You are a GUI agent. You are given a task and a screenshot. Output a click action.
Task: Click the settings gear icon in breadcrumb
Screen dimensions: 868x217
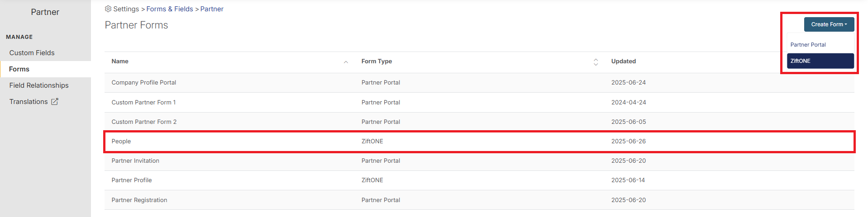[x=108, y=9]
